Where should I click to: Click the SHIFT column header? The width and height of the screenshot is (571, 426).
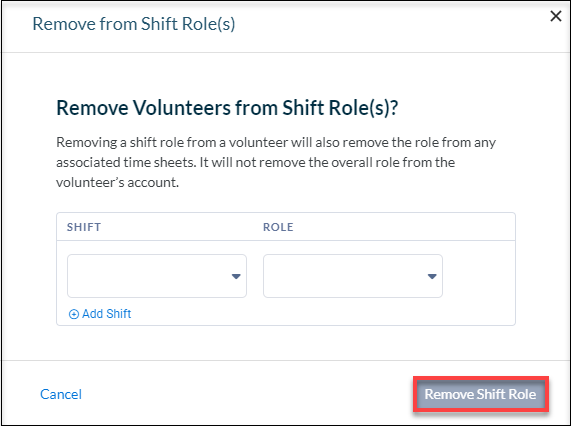[84, 227]
